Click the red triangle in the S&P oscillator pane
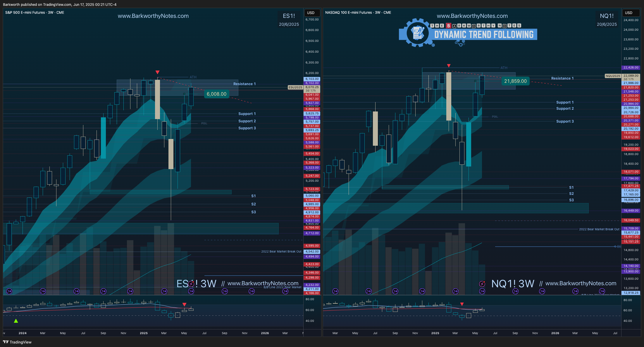 [184, 305]
